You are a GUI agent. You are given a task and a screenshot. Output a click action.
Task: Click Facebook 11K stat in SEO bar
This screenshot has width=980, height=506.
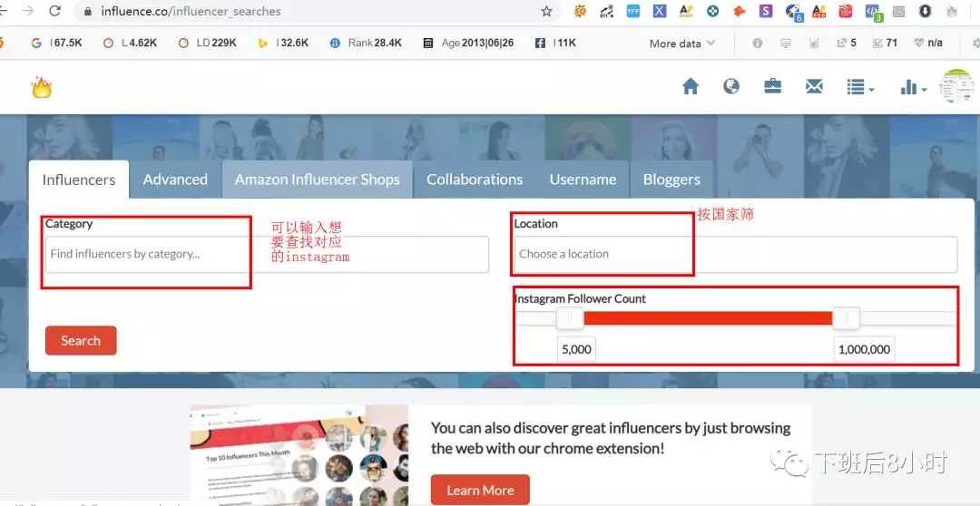click(x=555, y=44)
